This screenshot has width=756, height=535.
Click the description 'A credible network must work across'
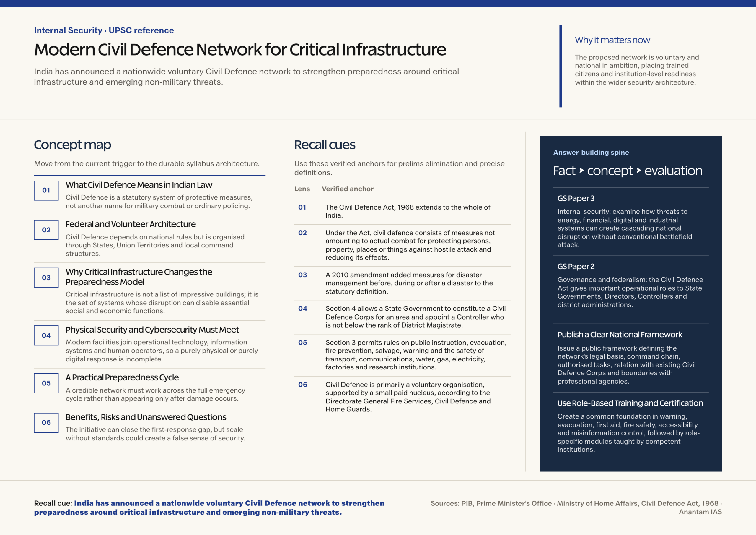(x=155, y=394)
